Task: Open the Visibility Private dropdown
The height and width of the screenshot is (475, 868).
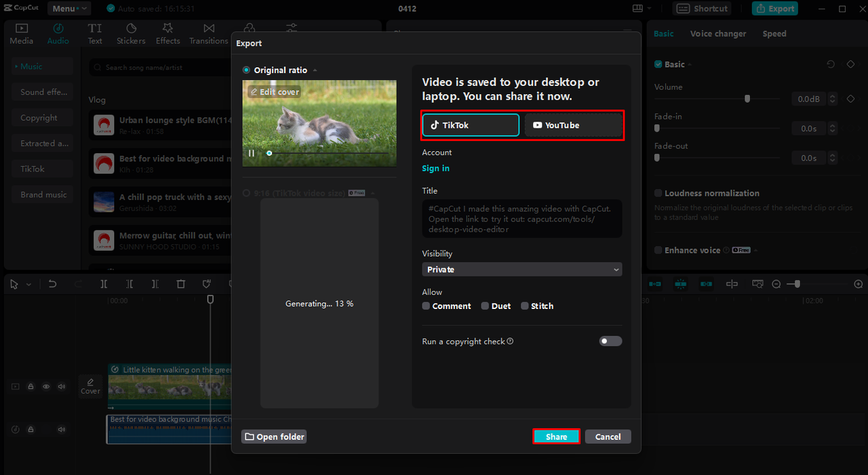Action: 521,270
